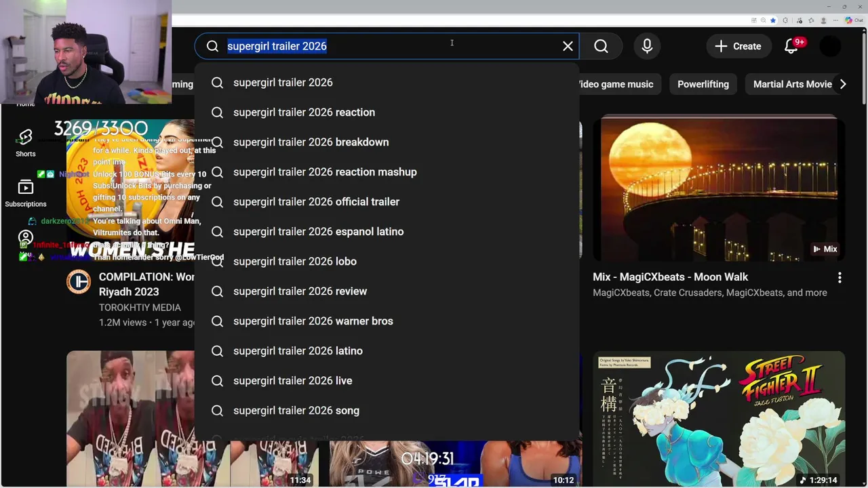Open the Create menu button
This screenshot has width=868, height=488.
pyautogui.click(x=738, y=46)
